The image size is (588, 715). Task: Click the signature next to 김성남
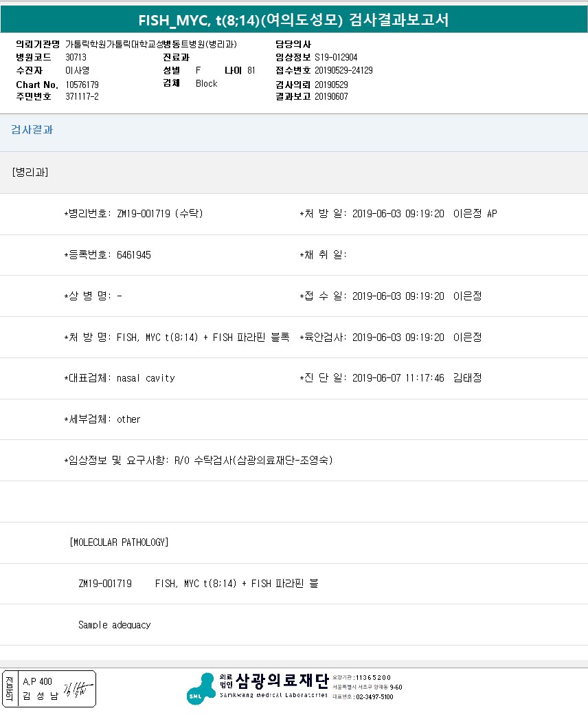78,690
